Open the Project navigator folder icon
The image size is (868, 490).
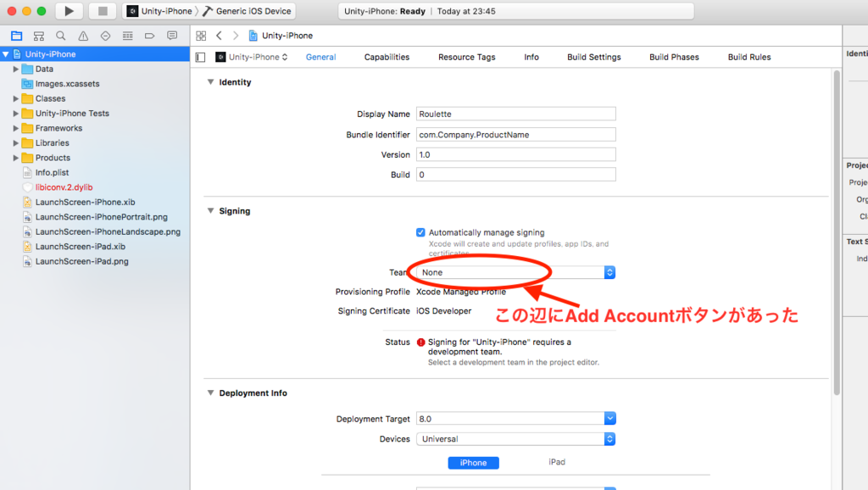click(17, 36)
